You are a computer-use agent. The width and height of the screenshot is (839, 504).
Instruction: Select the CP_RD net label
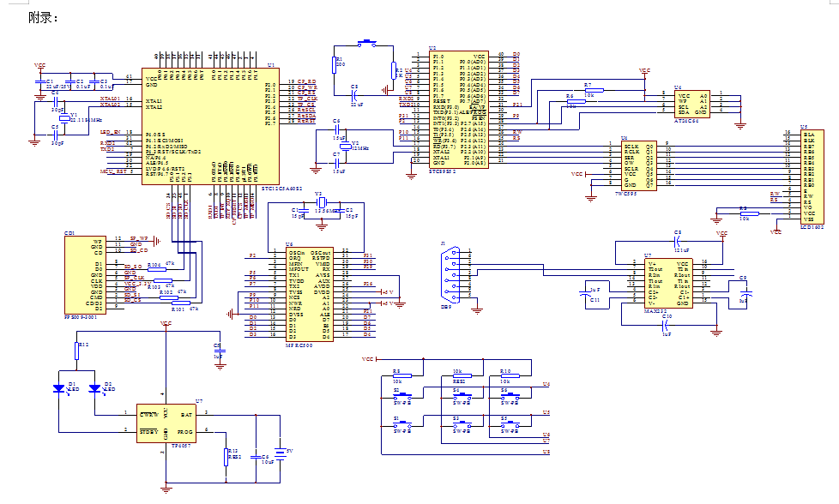point(306,81)
